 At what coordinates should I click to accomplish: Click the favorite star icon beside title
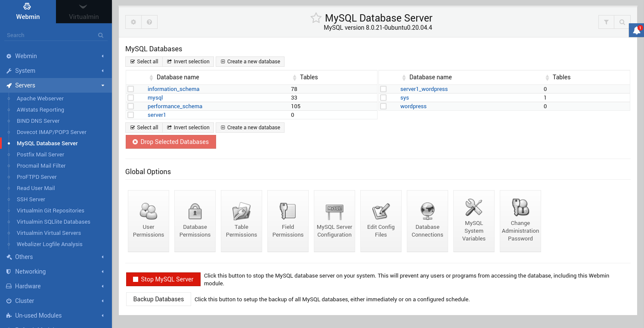coord(316,18)
